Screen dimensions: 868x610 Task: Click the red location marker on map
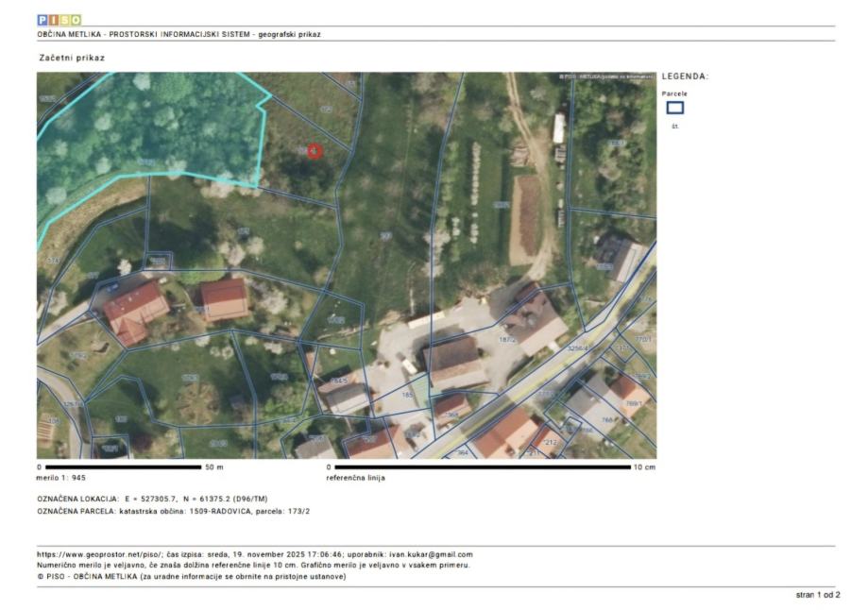315,151
